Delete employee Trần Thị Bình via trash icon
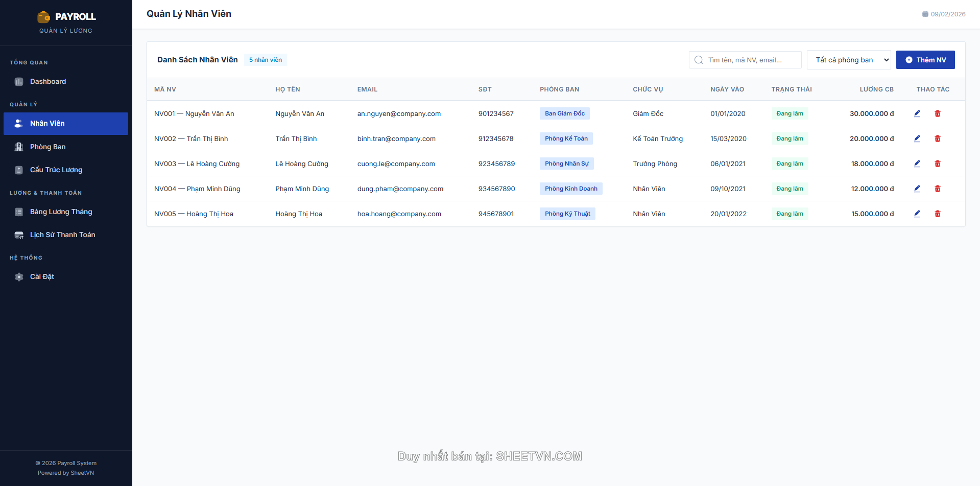 [x=937, y=138]
